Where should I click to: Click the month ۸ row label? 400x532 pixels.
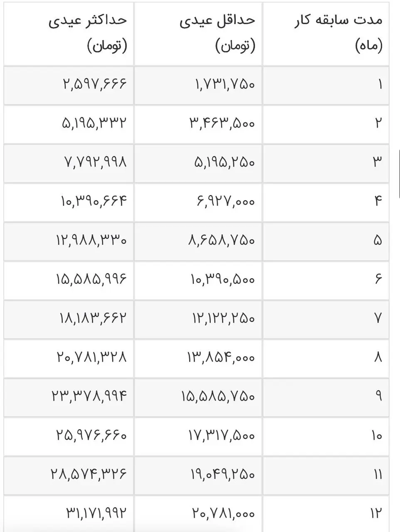[378, 357]
